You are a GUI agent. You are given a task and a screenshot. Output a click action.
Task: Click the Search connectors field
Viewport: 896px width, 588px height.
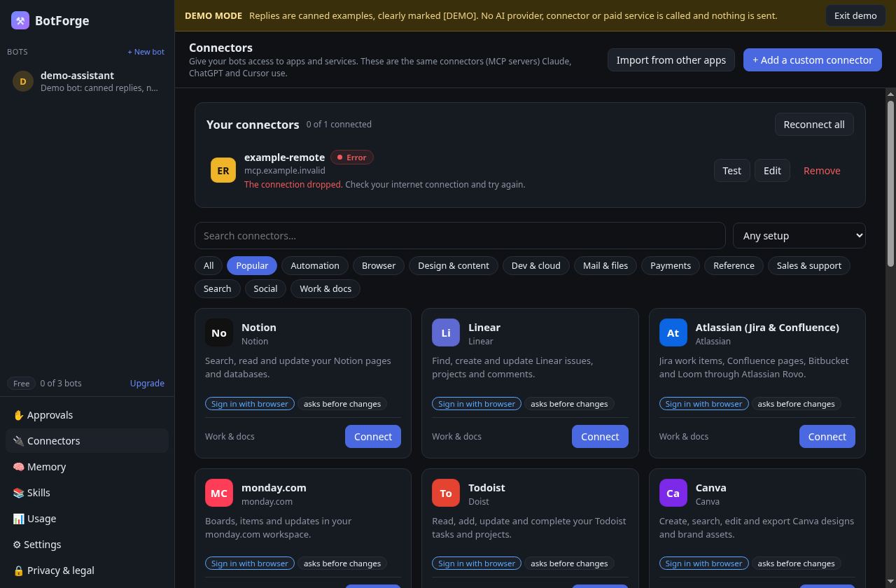[x=460, y=236]
